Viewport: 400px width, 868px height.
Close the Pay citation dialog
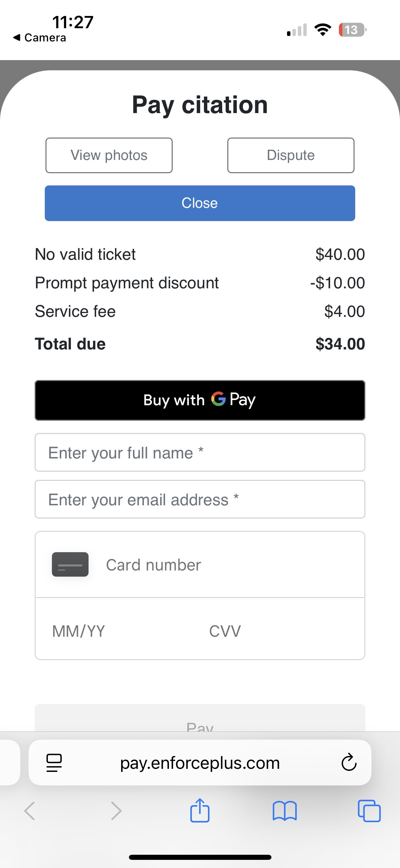click(x=200, y=203)
